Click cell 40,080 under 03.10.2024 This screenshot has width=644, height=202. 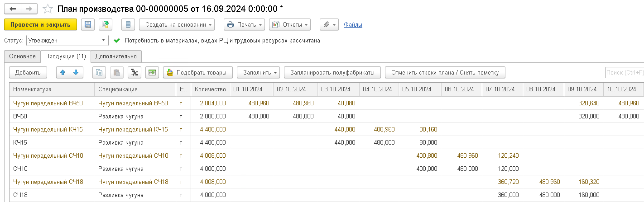pyautogui.click(x=338, y=103)
